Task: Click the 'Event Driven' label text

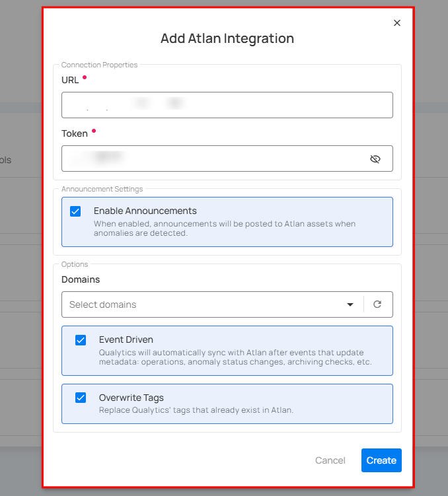Action: click(x=126, y=339)
